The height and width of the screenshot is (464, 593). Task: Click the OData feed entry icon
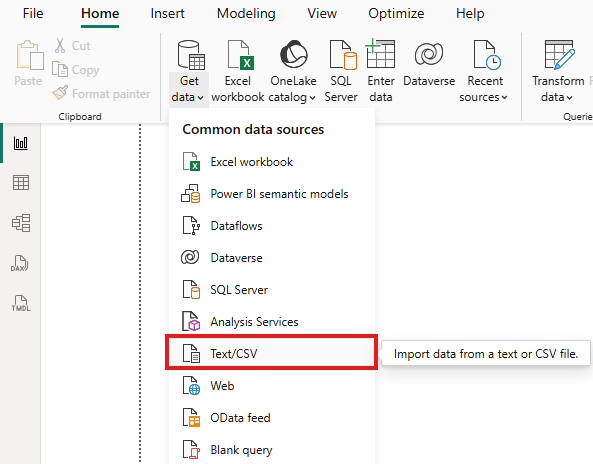pos(191,417)
